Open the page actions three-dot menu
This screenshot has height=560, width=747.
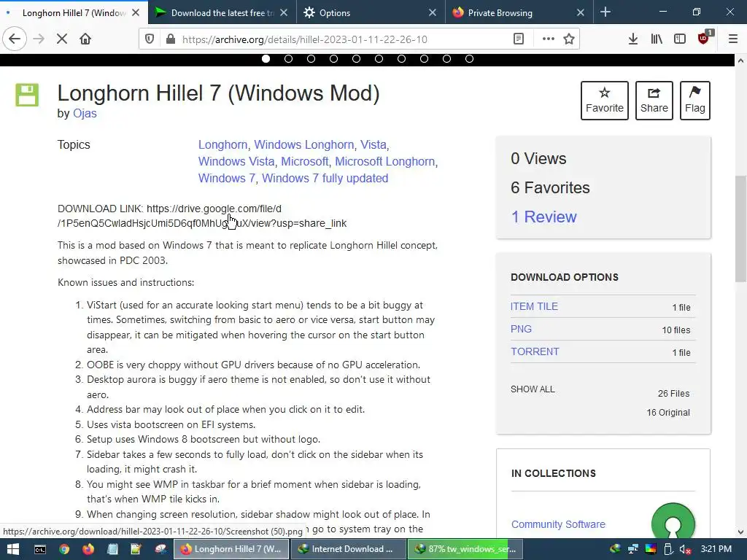(x=549, y=39)
